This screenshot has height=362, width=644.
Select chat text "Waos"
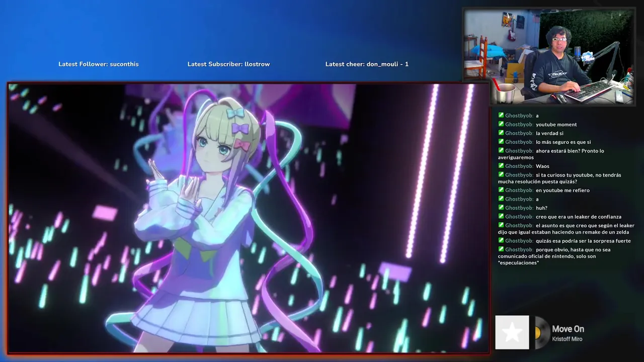pyautogui.click(x=542, y=166)
